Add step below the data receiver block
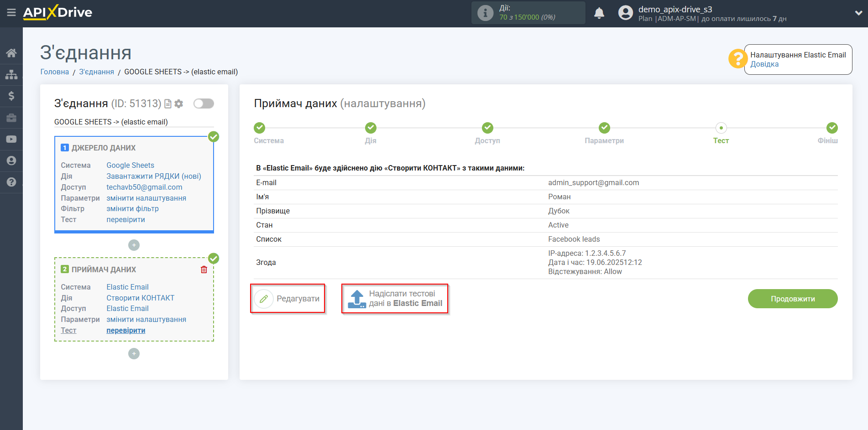The image size is (868, 430). 134,354
